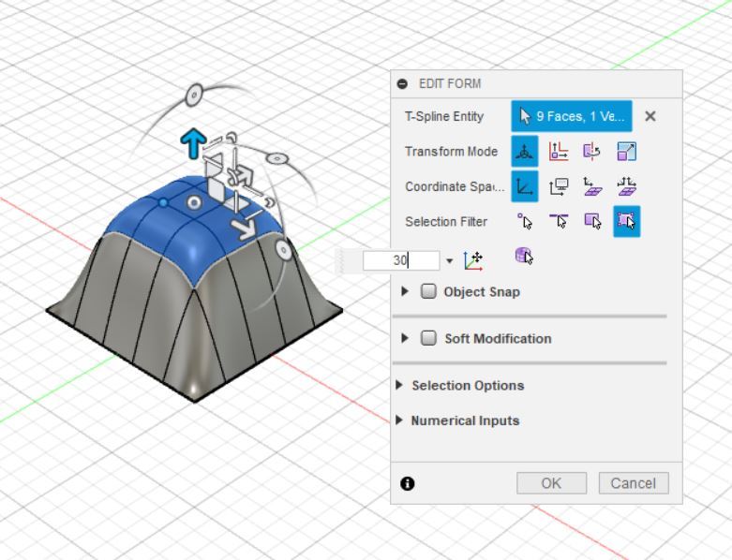Collapse the Edit Form dialog header icon
The width and height of the screenshot is (732, 560).
(402, 84)
